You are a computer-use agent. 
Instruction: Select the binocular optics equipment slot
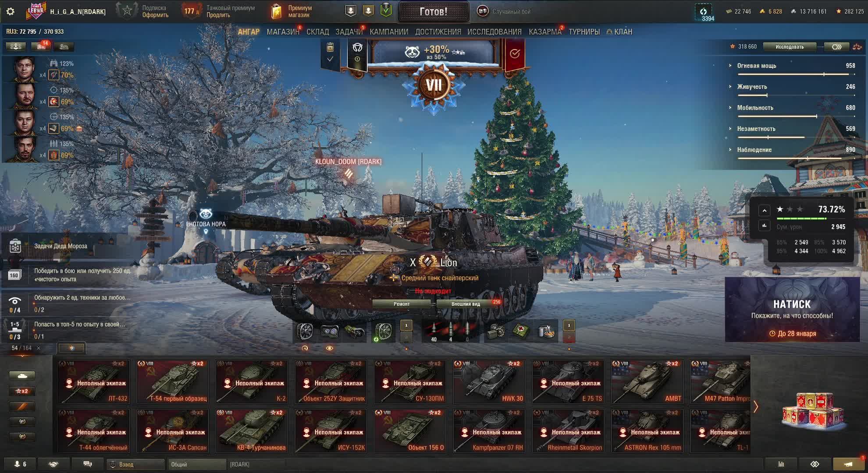[x=330, y=332]
